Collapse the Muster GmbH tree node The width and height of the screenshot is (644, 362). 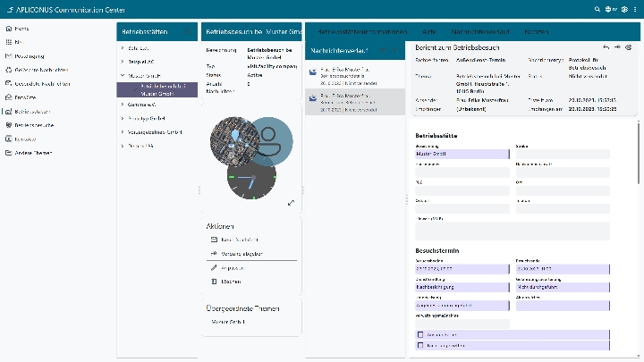coord(123,75)
